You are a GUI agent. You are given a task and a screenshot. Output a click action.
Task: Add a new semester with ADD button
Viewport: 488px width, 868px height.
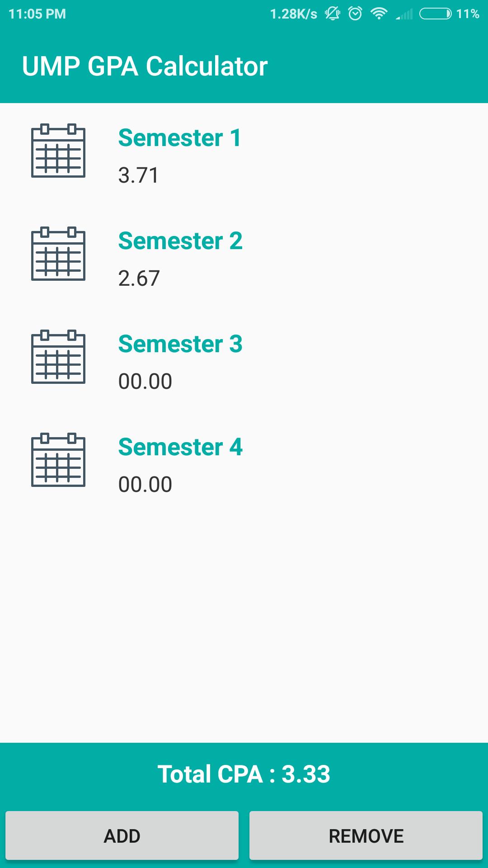click(122, 835)
